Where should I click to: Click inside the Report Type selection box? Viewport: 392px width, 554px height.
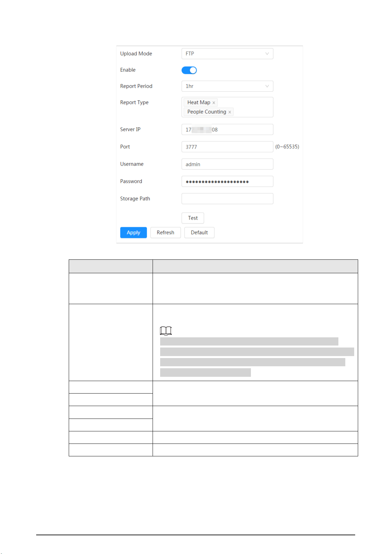click(227, 107)
